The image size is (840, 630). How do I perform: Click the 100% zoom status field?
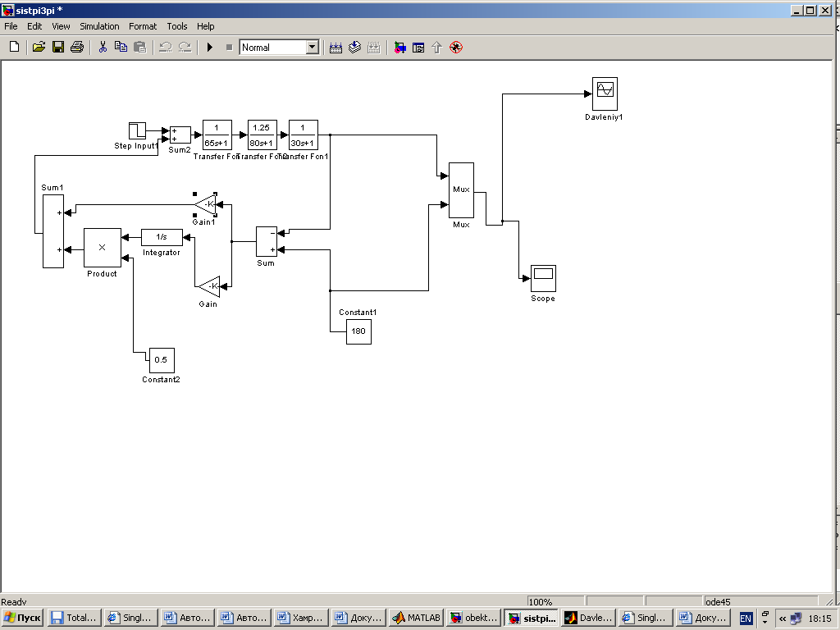(555, 601)
